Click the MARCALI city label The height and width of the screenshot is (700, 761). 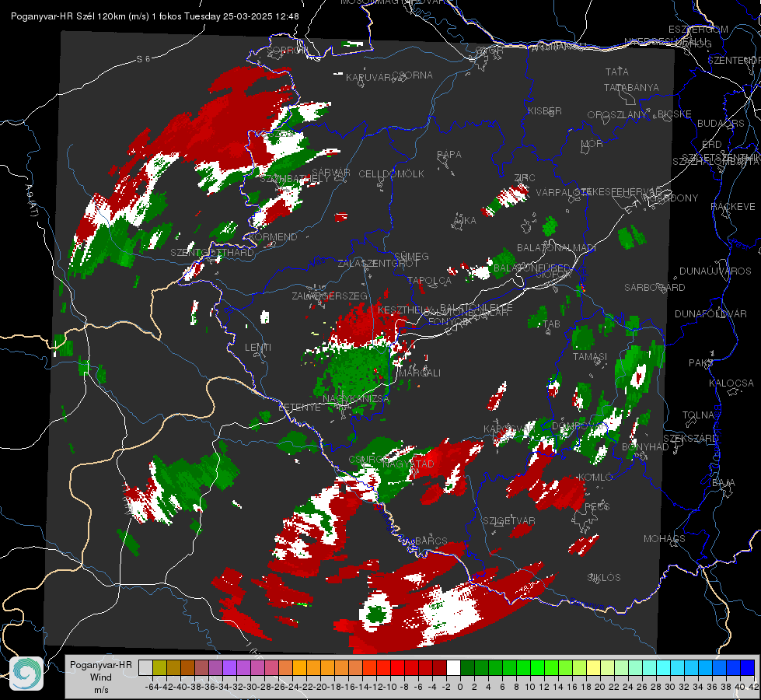(419, 373)
